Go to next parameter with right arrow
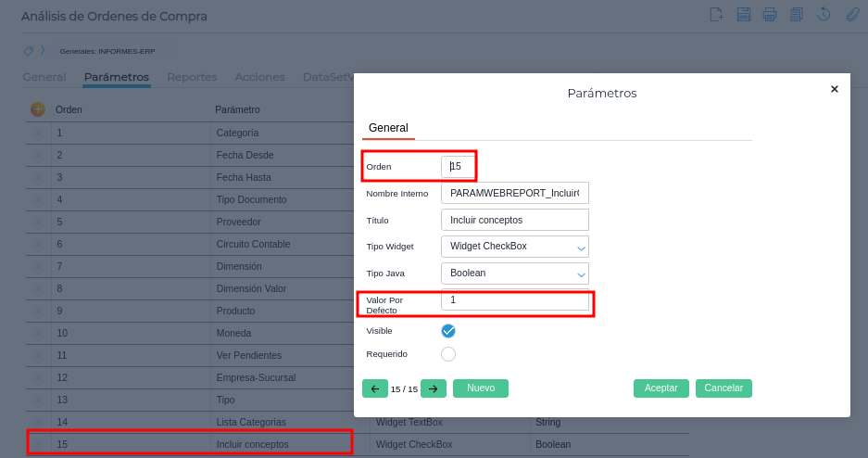The image size is (868, 458). pyautogui.click(x=433, y=388)
